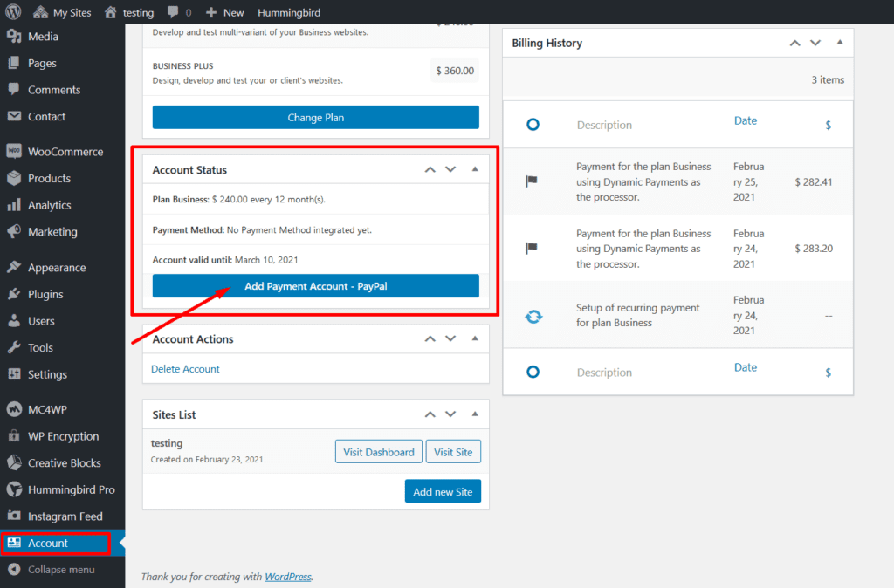The width and height of the screenshot is (894, 588).
Task: Click the WooCommerce icon in sidebar
Action: tap(14, 152)
